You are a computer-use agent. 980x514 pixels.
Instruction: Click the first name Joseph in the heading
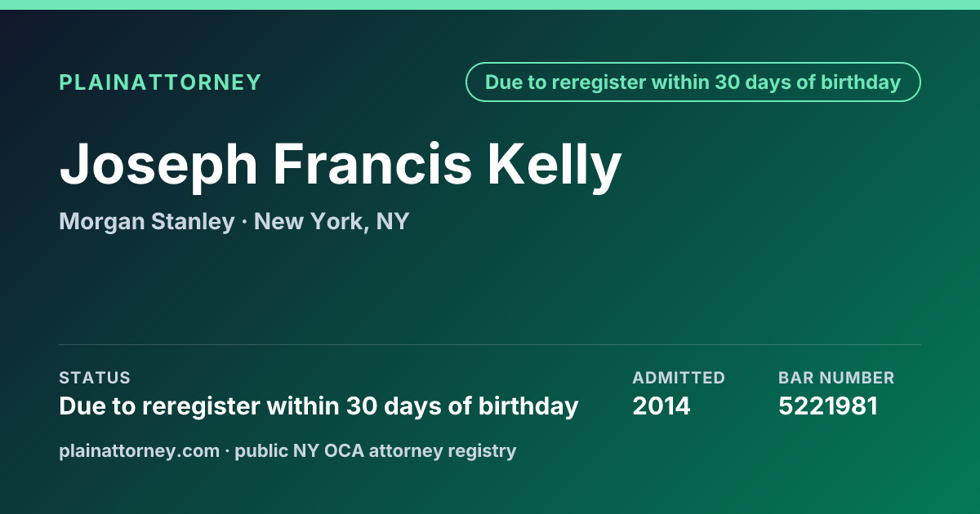click(158, 166)
